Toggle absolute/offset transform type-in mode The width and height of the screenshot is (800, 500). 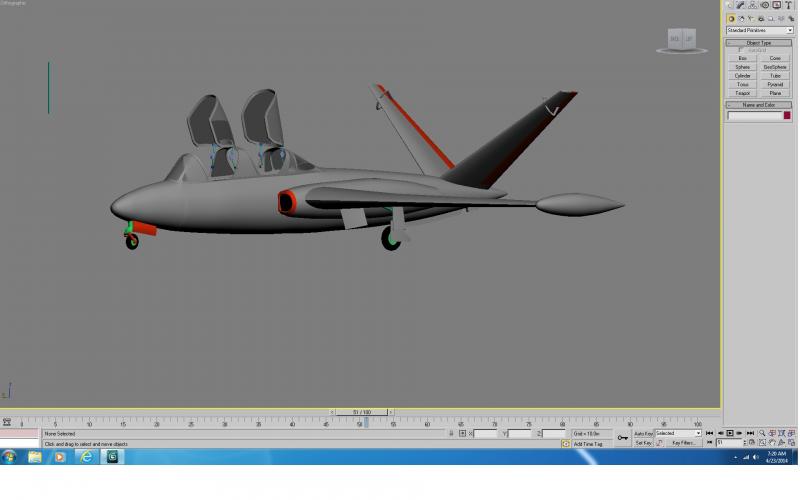pyautogui.click(x=462, y=433)
